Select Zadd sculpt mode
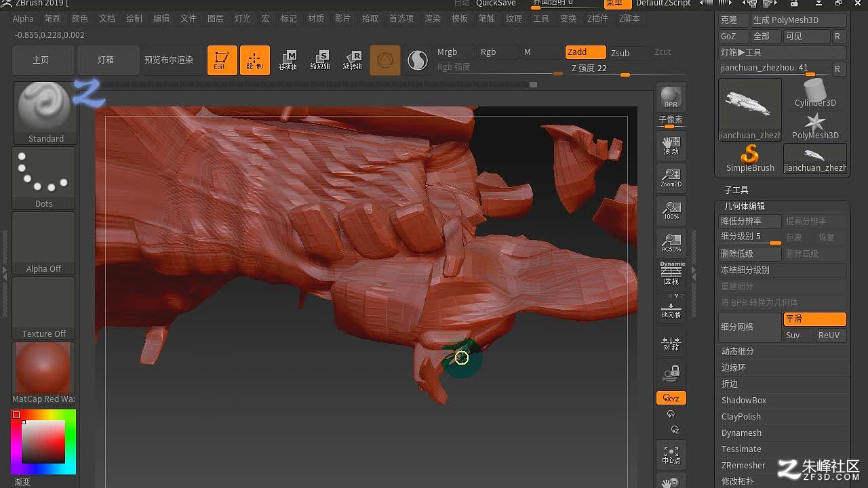868x488 pixels. coord(585,52)
